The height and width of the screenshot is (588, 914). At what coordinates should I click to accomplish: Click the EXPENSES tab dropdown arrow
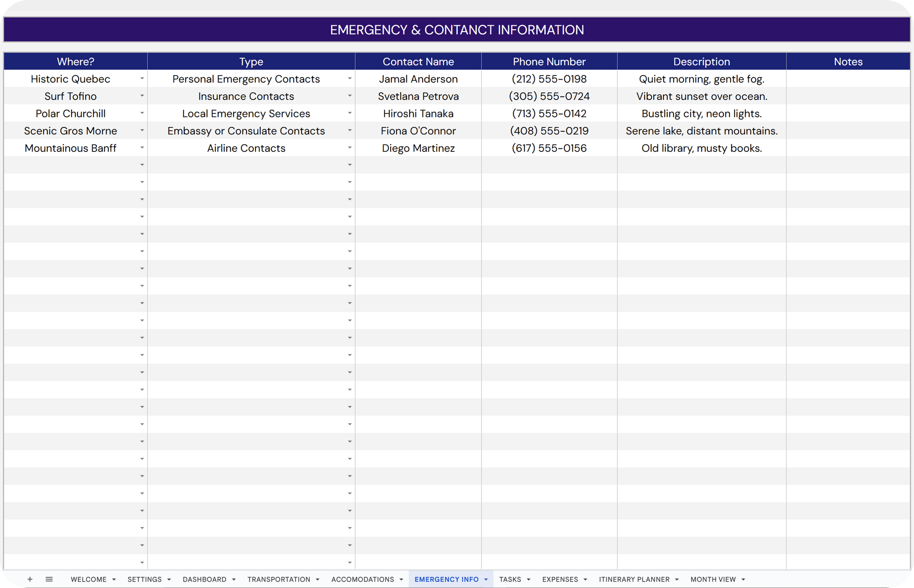tap(585, 580)
